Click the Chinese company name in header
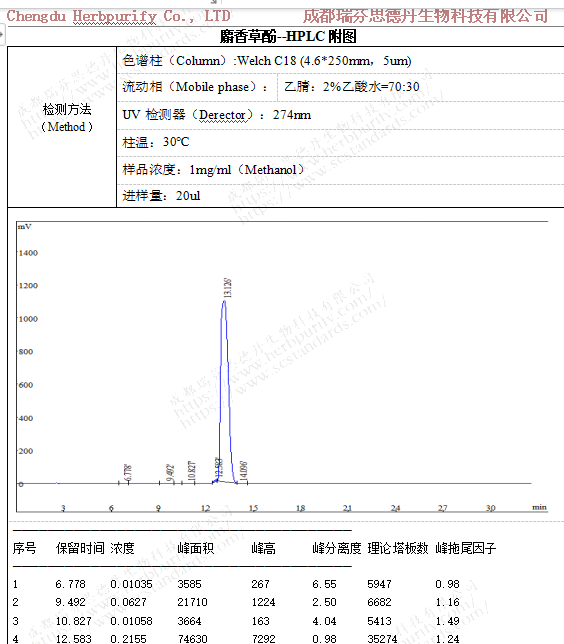 [x=425, y=16]
